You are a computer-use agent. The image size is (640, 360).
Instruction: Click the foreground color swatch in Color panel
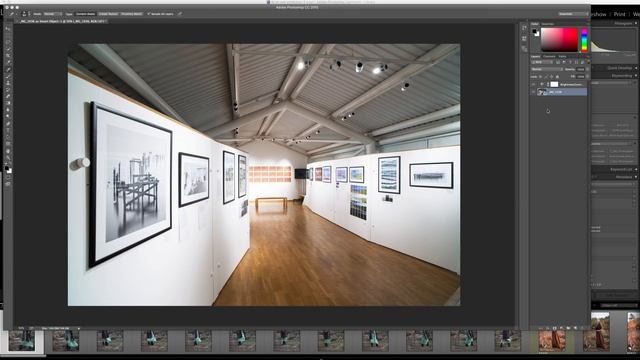point(534,31)
